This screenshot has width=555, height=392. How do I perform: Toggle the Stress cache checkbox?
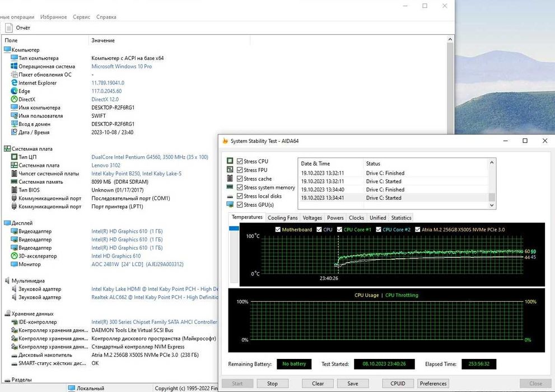pyautogui.click(x=240, y=179)
